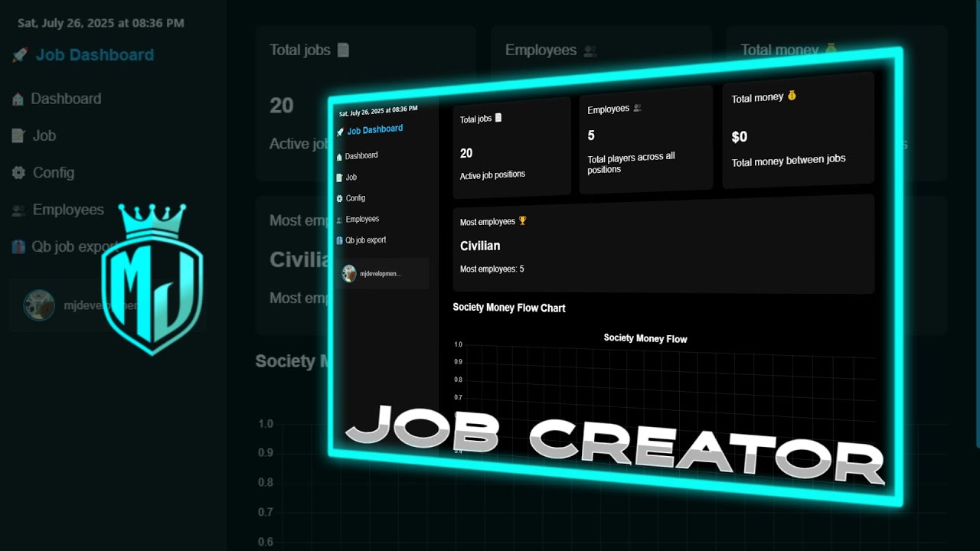This screenshot has height=551, width=980.
Task: Click the people icon beside background Employees card title
Action: pos(590,51)
